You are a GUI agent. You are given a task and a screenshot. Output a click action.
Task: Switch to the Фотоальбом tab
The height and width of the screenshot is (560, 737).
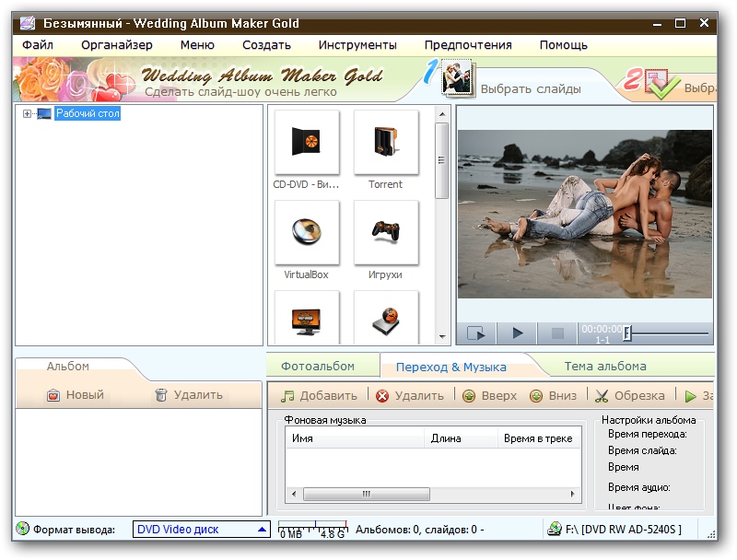click(x=318, y=366)
